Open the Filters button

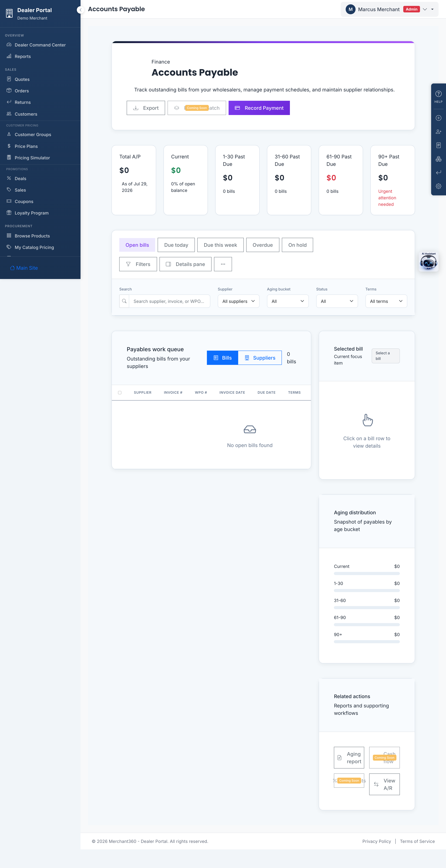[x=138, y=264]
